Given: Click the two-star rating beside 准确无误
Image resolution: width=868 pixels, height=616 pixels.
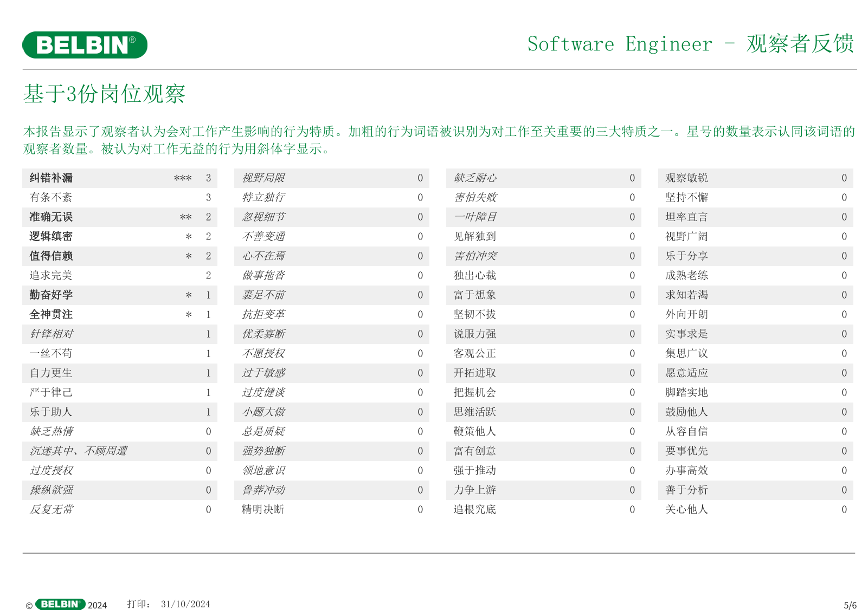Looking at the screenshot, I should tap(185, 217).
